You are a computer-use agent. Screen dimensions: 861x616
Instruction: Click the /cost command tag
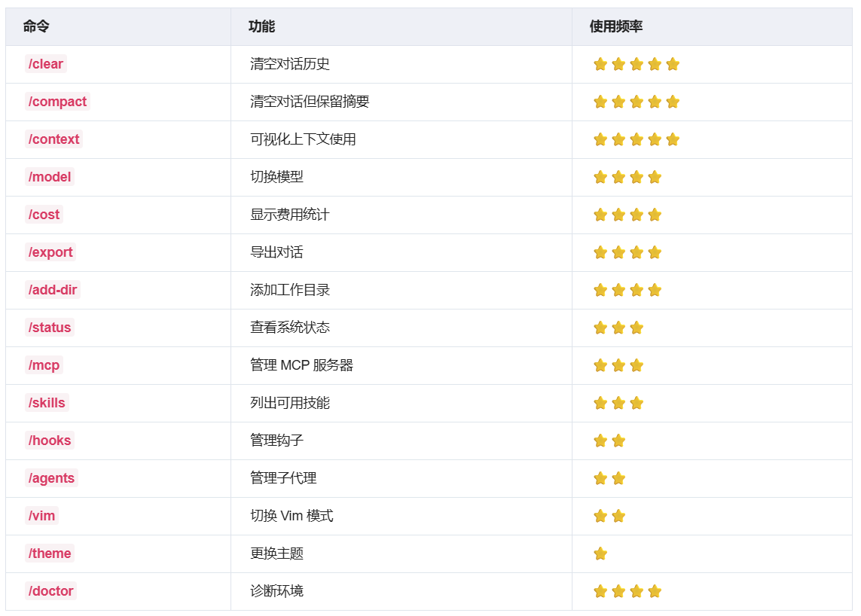click(44, 215)
